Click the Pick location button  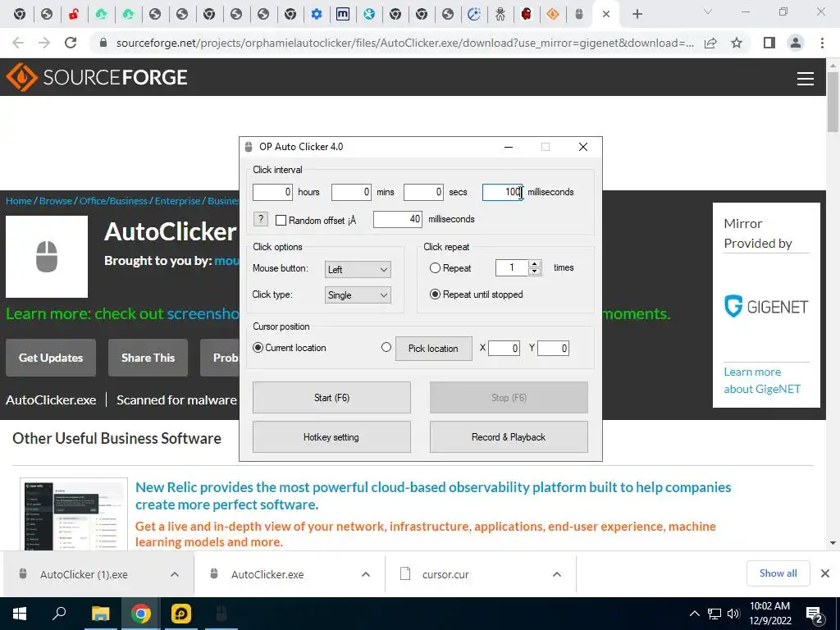[x=433, y=348]
